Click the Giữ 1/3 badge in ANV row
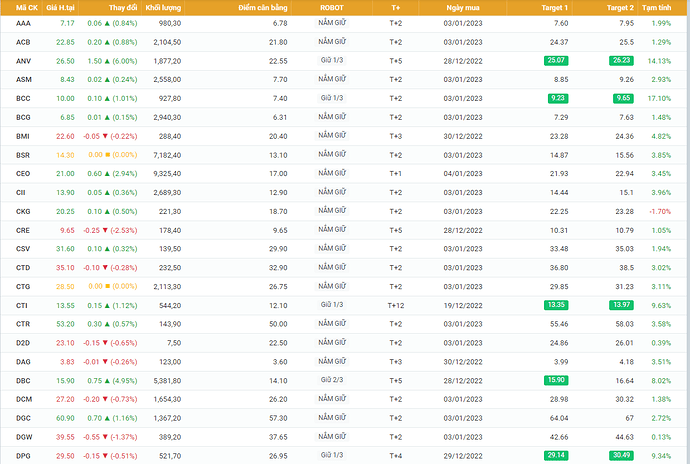690x464 pixels. [x=332, y=60]
